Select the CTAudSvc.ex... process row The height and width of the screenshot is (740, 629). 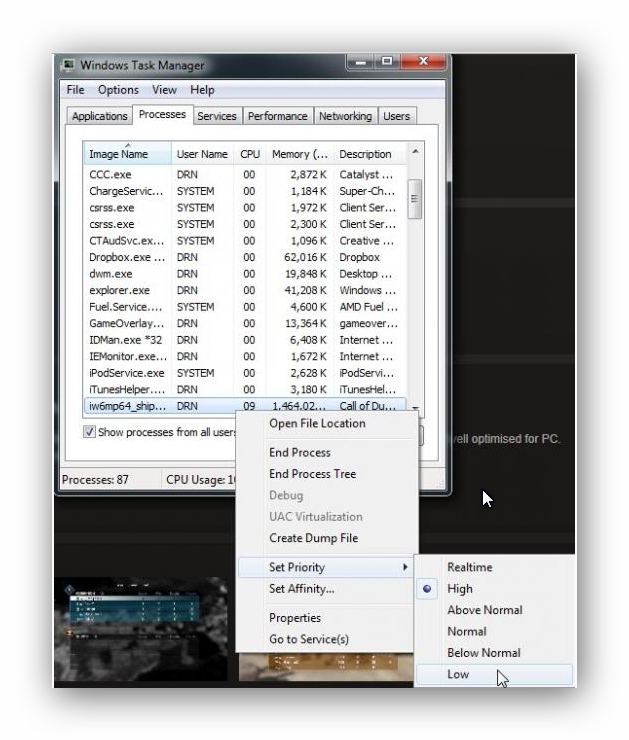click(244, 241)
